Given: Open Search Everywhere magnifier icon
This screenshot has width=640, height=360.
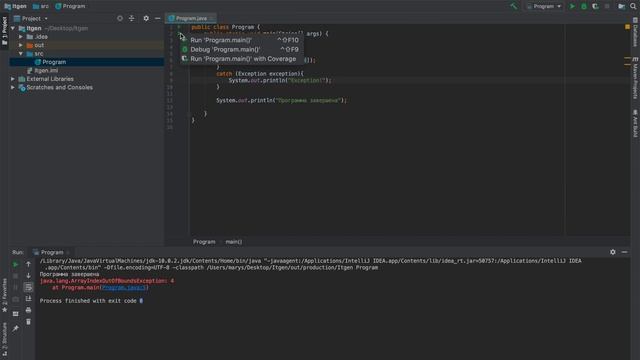Looking at the screenshot, I should [x=633, y=6].
